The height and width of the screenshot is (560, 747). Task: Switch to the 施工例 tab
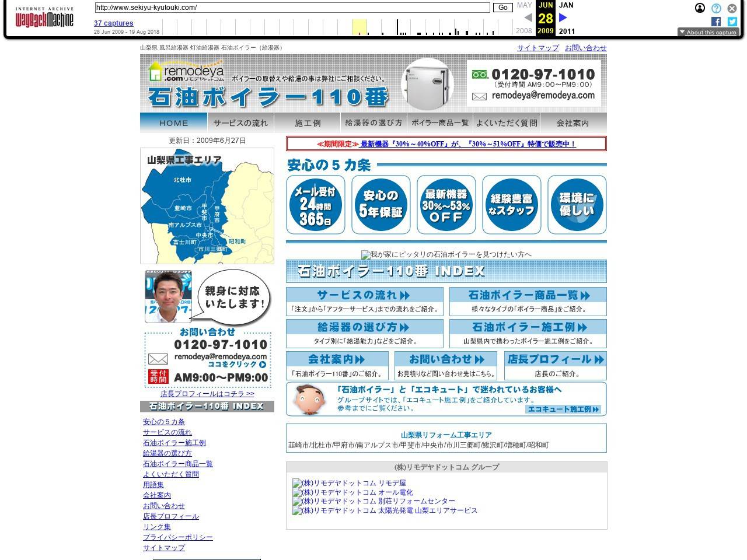(308, 123)
